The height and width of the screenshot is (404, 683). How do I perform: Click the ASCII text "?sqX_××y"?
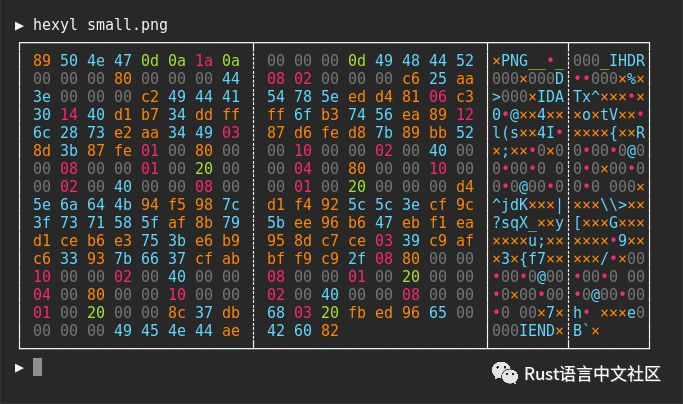click(x=528, y=223)
